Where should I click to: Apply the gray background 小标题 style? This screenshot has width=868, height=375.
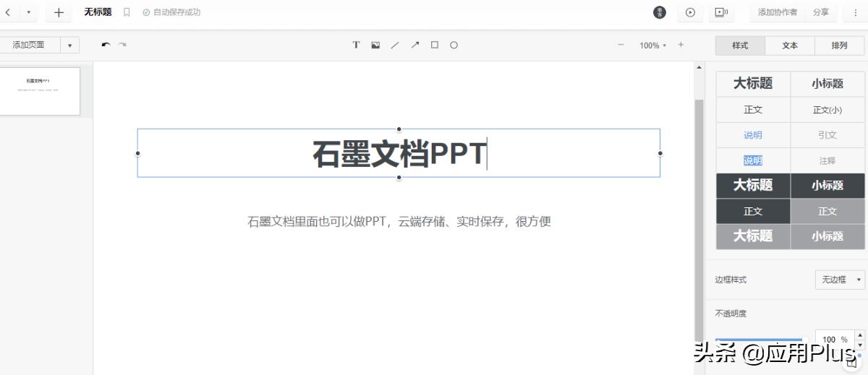click(827, 236)
